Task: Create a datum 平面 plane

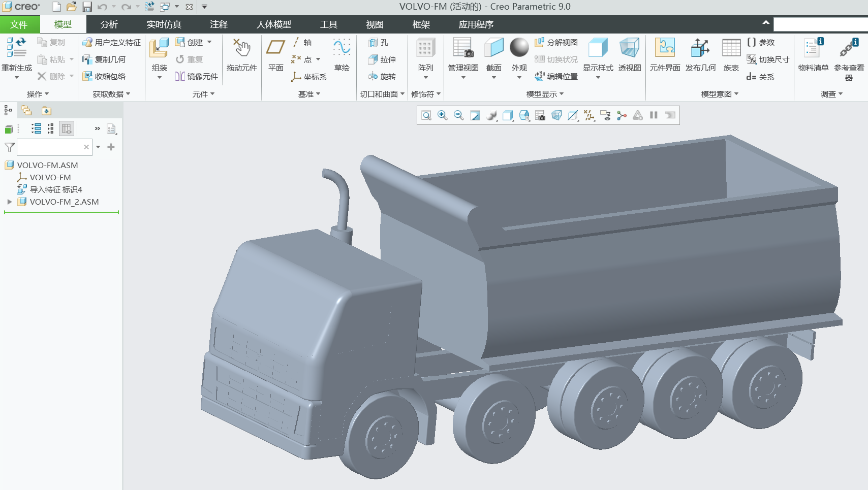Action: (276, 55)
